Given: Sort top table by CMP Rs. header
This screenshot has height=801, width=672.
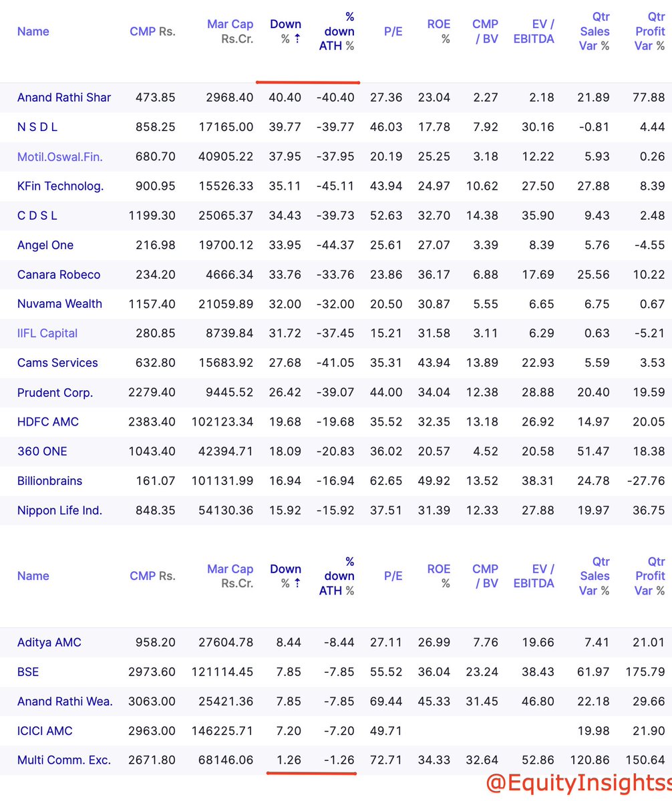Looking at the screenshot, I should [x=153, y=31].
